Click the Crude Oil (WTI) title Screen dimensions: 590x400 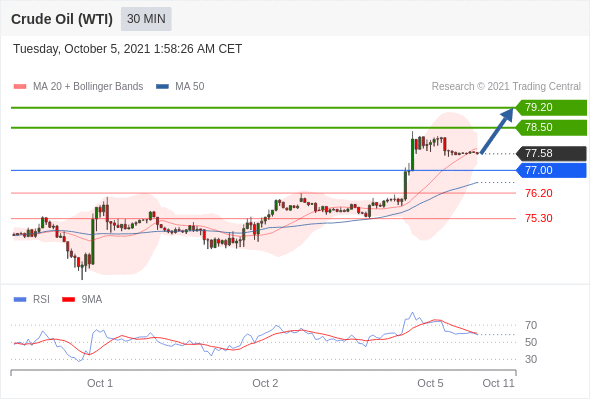pyautogui.click(x=62, y=19)
